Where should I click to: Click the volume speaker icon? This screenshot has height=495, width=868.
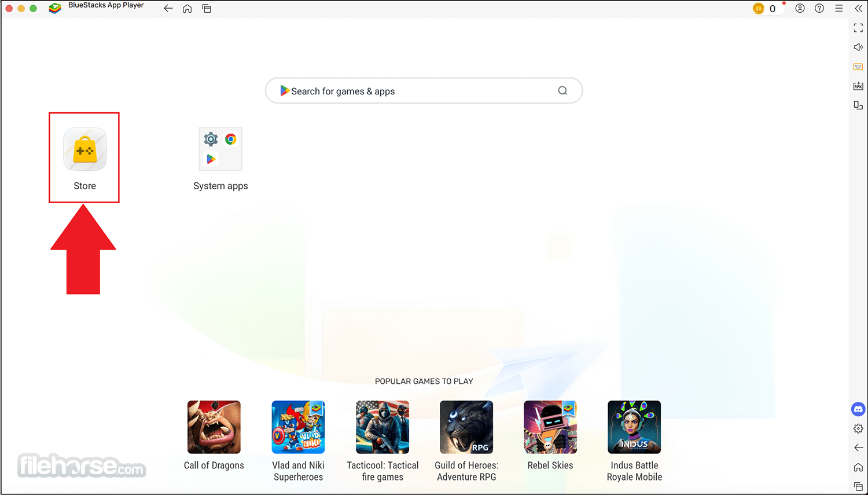coord(858,47)
